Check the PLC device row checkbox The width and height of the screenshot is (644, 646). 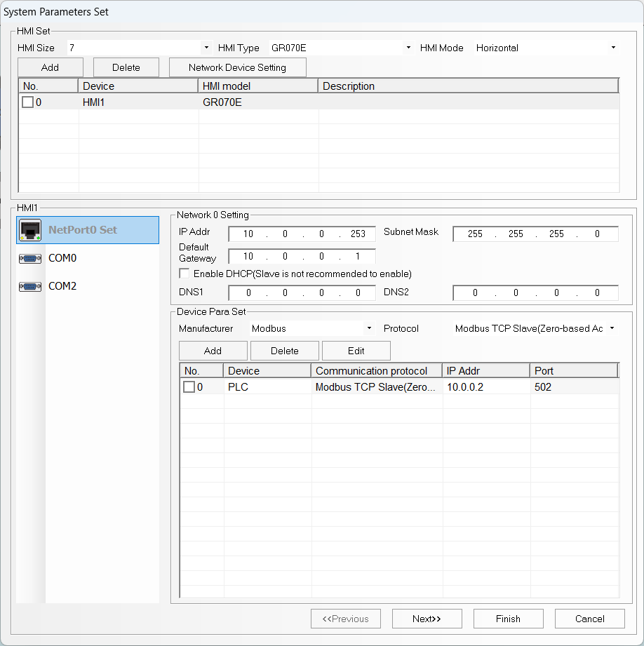coord(189,386)
